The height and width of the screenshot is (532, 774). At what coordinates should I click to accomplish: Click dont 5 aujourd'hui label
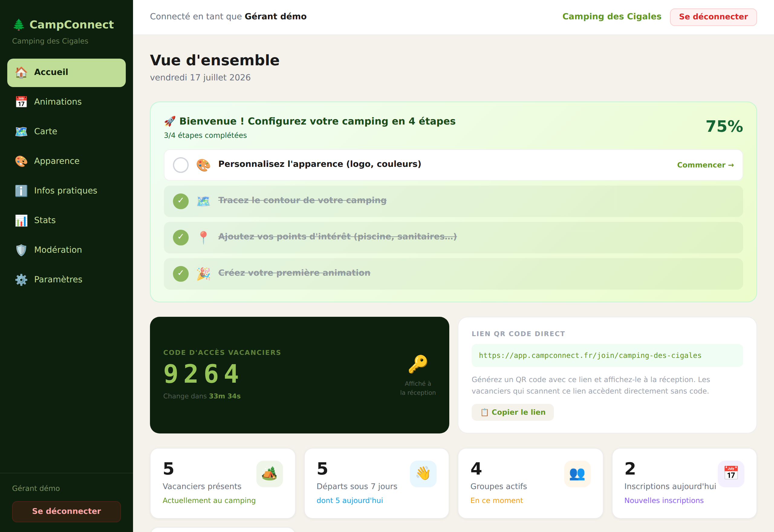pyautogui.click(x=350, y=501)
